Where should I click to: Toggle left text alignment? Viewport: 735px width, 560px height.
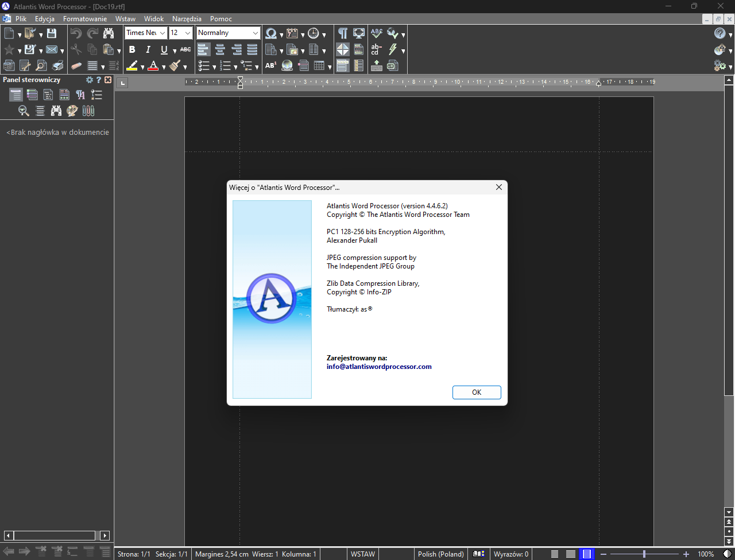[x=204, y=50]
